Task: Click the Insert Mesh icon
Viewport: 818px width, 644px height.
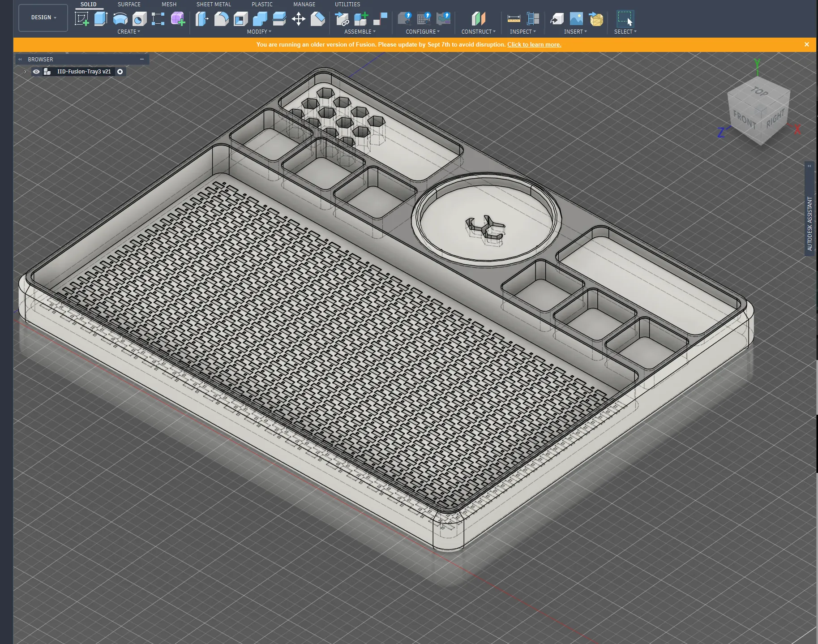Action: (x=596, y=19)
